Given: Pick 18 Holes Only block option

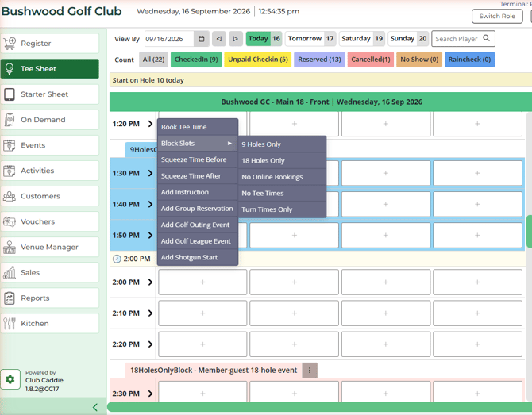Looking at the screenshot, I should coord(282,160).
